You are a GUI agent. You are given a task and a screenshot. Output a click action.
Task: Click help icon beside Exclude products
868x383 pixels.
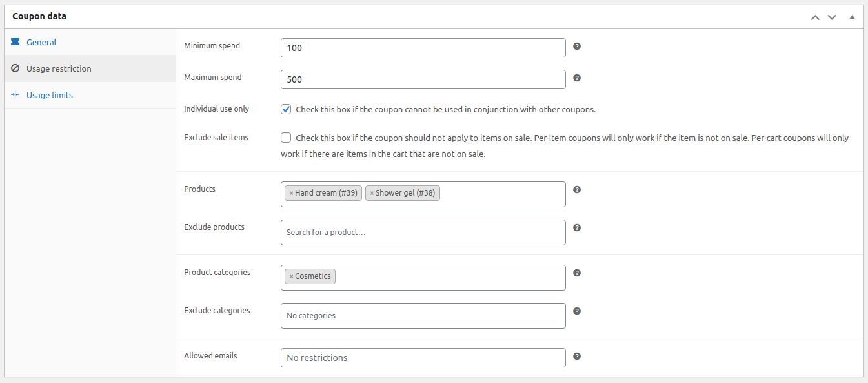pos(577,228)
